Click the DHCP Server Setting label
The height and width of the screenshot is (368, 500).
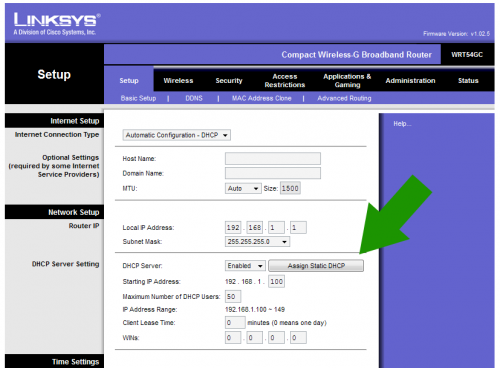(66, 264)
